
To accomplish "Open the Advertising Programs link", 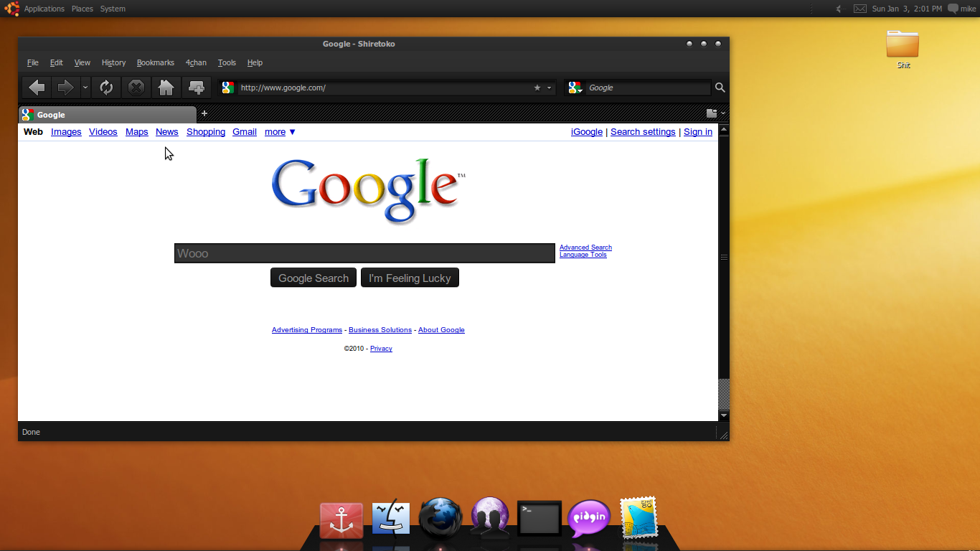I will (x=307, y=330).
